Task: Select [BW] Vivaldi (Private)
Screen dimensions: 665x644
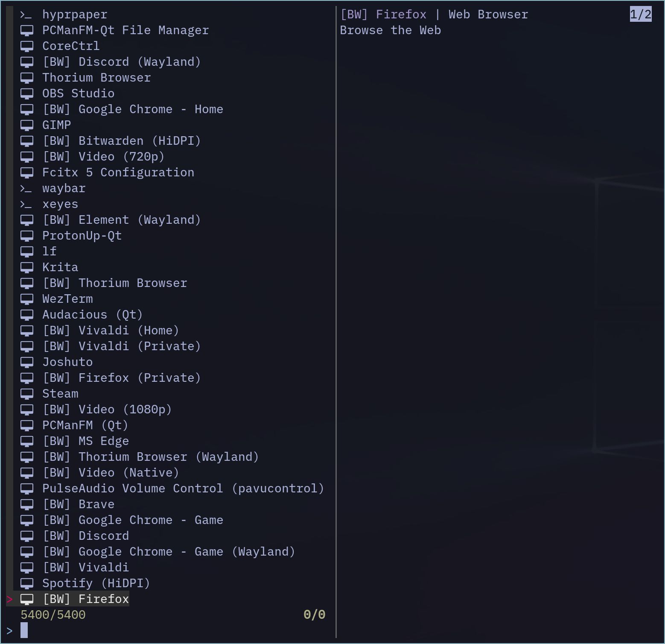Action: pos(122,347)
